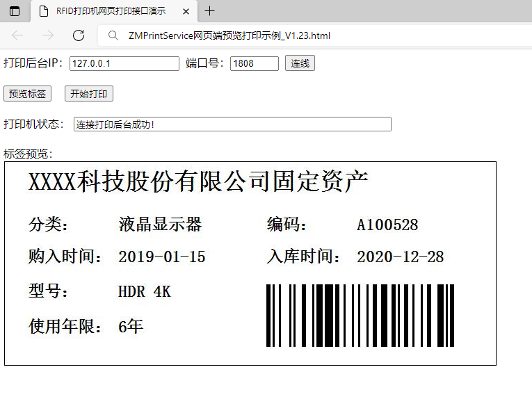Click the 预览标签 button
Viewport: 532px width, 406px height.
pyautogui.click(x=28, y=94)
